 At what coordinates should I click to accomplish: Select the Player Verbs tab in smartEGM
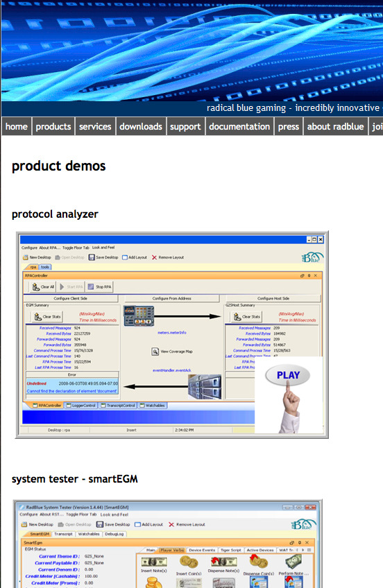(172, 550)
